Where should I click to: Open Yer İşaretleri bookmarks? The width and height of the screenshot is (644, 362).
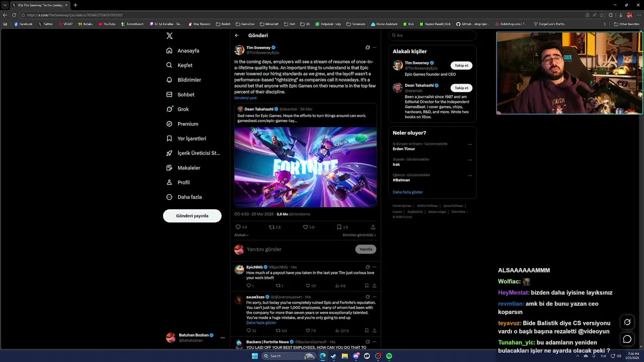click(186, 138)
